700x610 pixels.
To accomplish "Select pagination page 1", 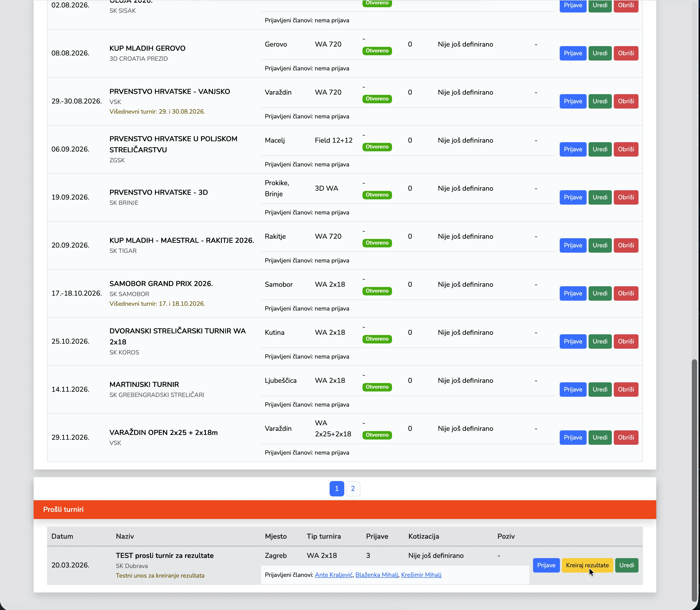I will pyautogui.click(x=336, y=488).
